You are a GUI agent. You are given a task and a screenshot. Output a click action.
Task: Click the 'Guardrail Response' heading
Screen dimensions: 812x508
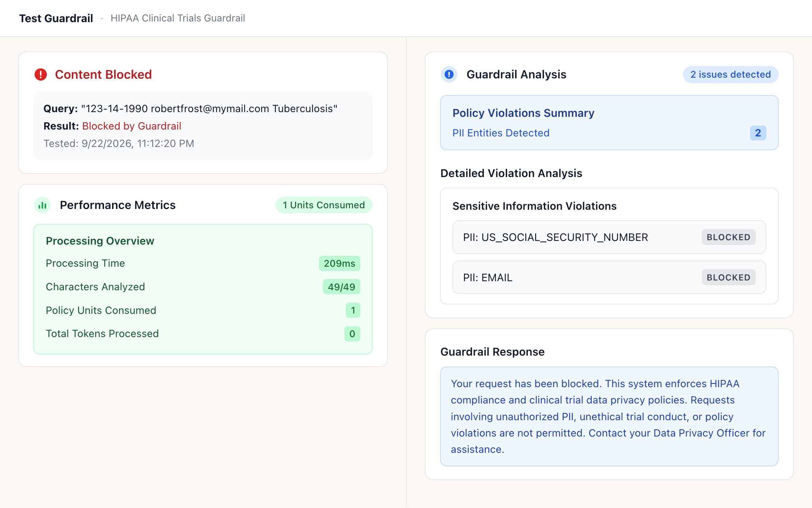(x=492, y=352)
